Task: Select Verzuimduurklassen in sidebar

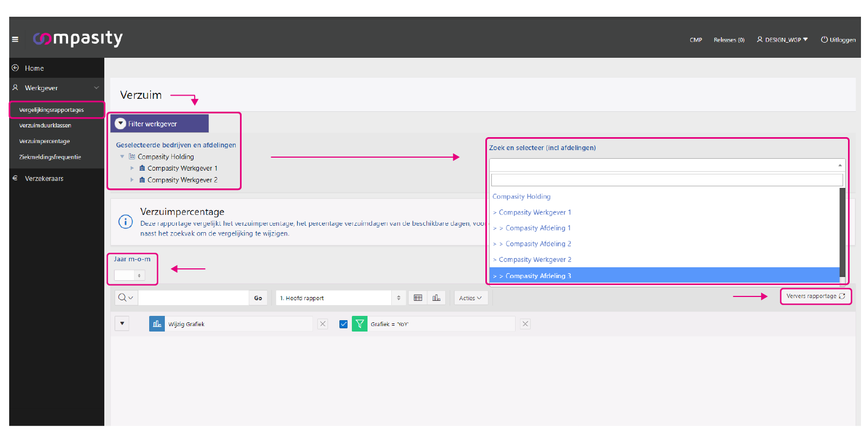Action: click(x=45, y=125)
